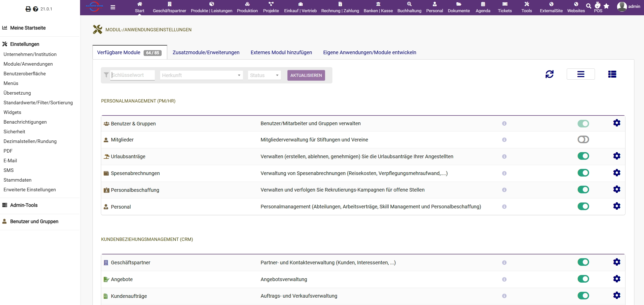This screenshot has width=644, height=305.
Task: Open settings gear for Urlaubsanträge
Action: (x=617, y=156)
